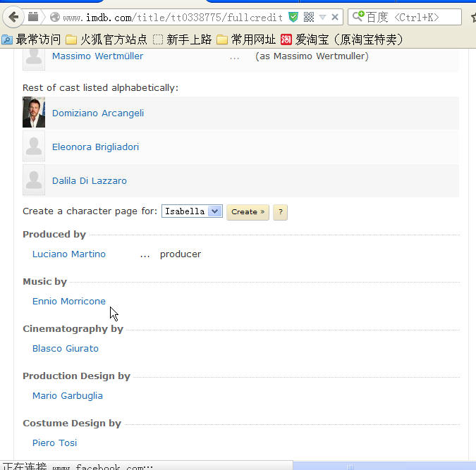Open the QR code icon in address bar

(x=309, y=17)
